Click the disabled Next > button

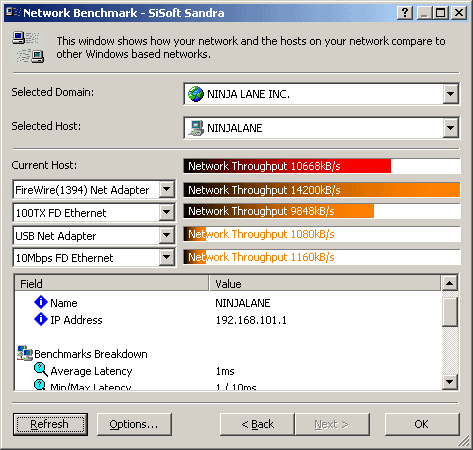[332, 424]
